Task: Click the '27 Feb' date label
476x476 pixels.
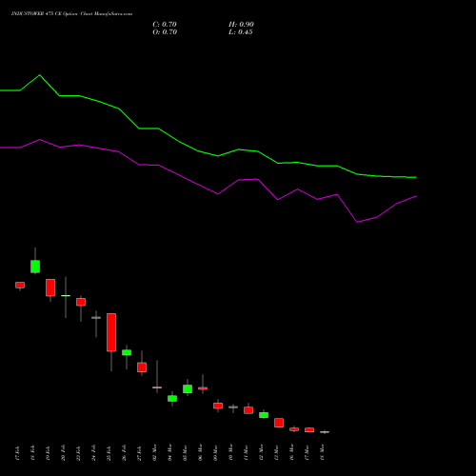Action: [x=139, y=453]
